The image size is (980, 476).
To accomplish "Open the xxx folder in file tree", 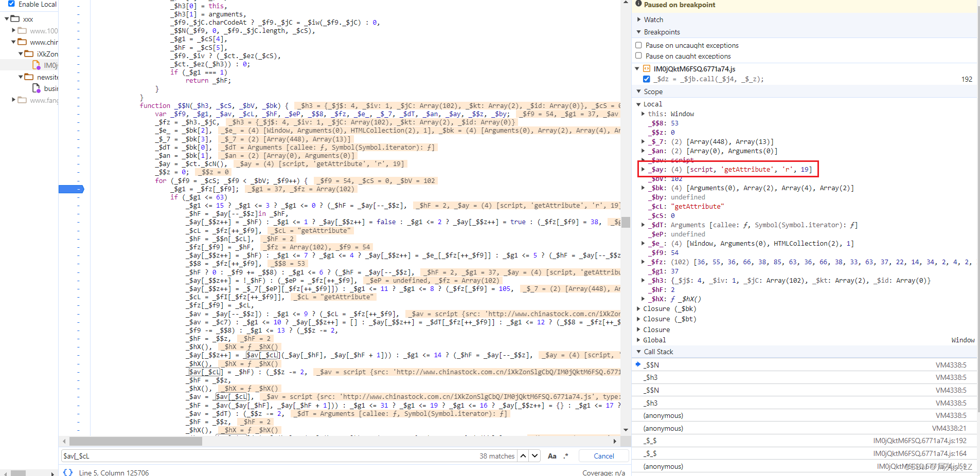I will click(x=28, y=20).
